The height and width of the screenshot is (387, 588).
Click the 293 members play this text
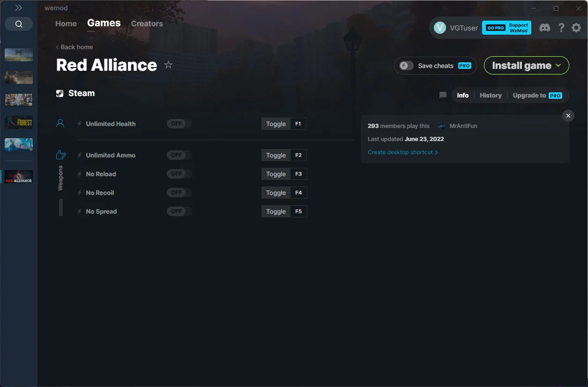[x=399, y=126]
